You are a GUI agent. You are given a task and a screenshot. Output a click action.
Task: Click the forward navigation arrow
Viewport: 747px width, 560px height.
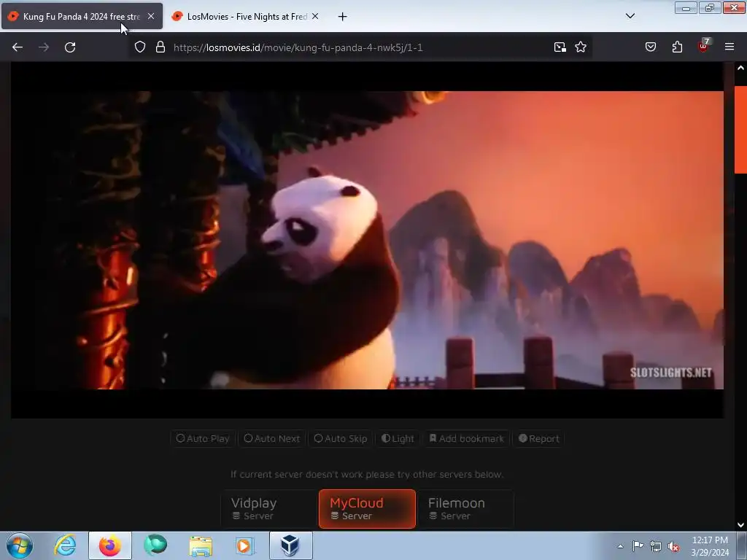click(x=44, y=47)
